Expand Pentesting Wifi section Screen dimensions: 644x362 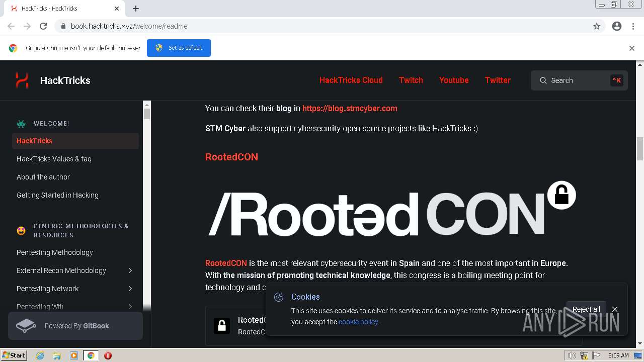pos(130,307)
